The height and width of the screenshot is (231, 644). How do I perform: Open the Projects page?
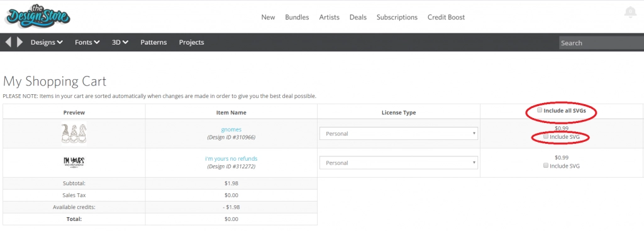191,42
